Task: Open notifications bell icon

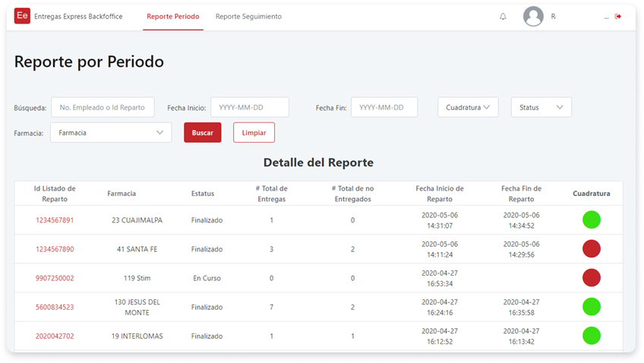Action: [x=503, y=17]
